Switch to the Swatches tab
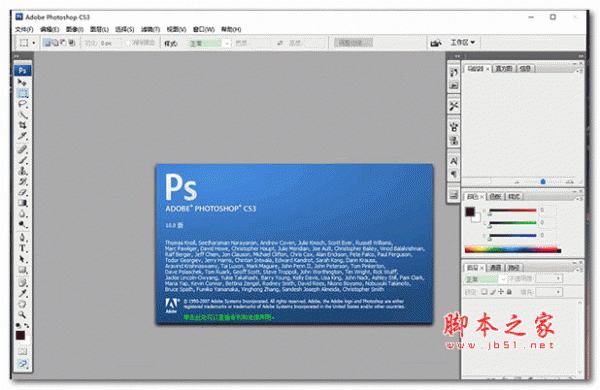The width and height of the screenshot is (600, 390). coord(495,196)
